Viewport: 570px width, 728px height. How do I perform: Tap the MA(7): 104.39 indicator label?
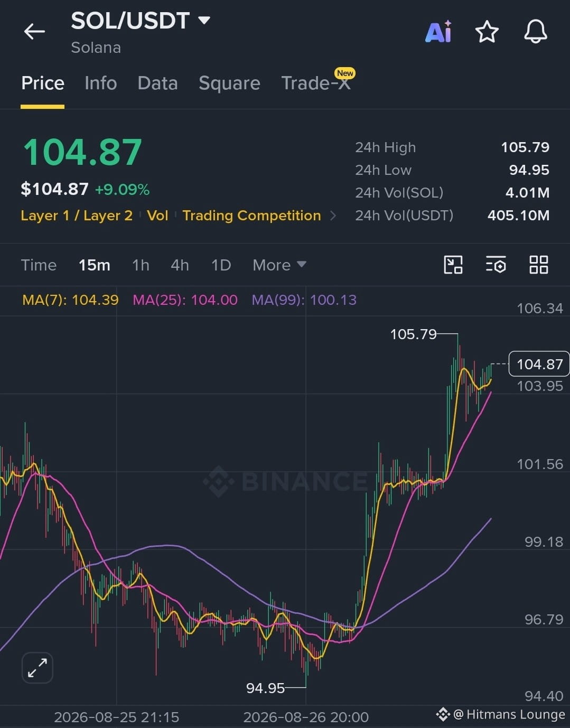[70, 300]
